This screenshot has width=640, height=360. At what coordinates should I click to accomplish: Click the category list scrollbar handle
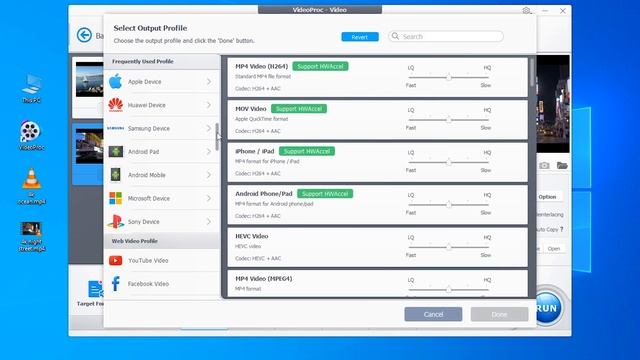(x=217, y=136)
